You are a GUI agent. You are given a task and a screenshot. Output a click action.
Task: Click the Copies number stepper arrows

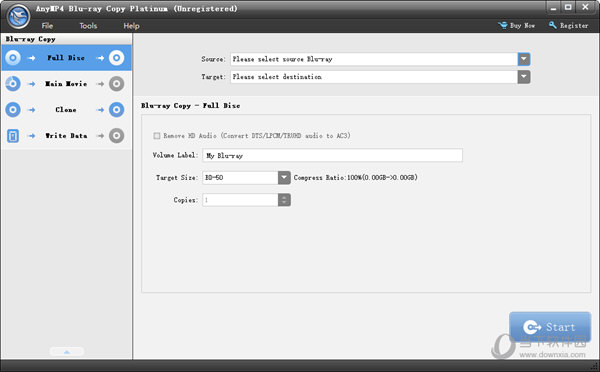284,200
